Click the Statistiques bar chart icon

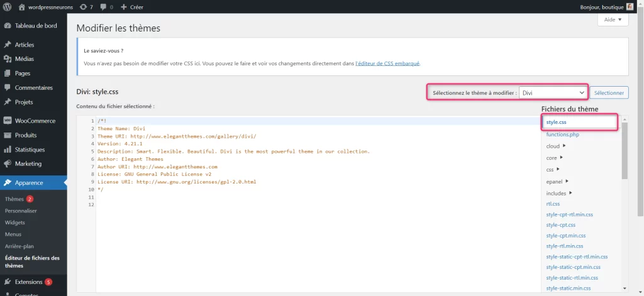tap(8, 150)
